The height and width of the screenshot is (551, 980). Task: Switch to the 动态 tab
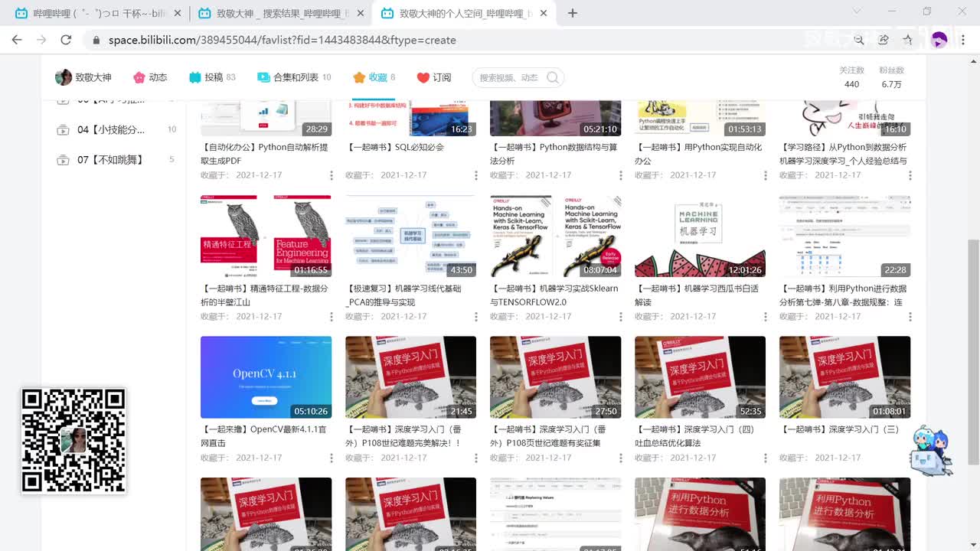point(150,77)
